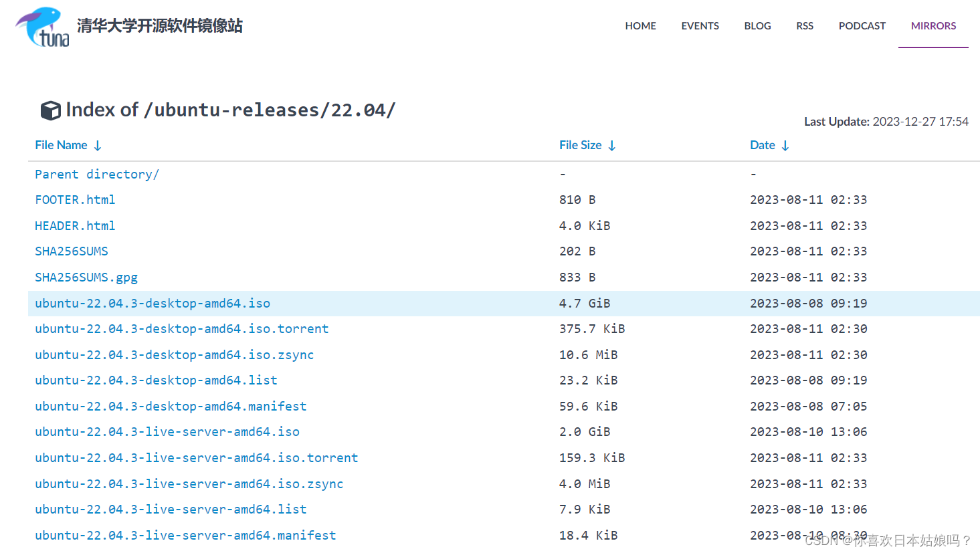Click the 23.2 KiB size value
Image resolution: width=980 pixels, height=553 pixels.
pyautogui.click(x=589, y=380)
